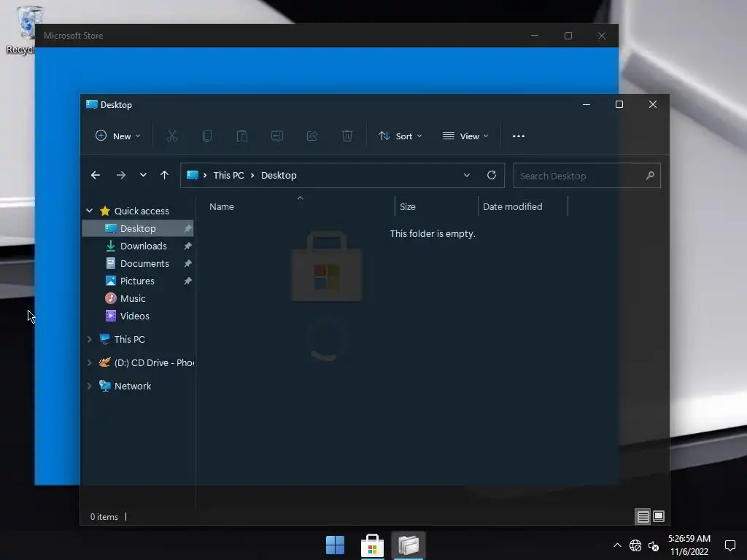Expand the address bar history dropdown
Screen dimensions: 747x560
467,175
